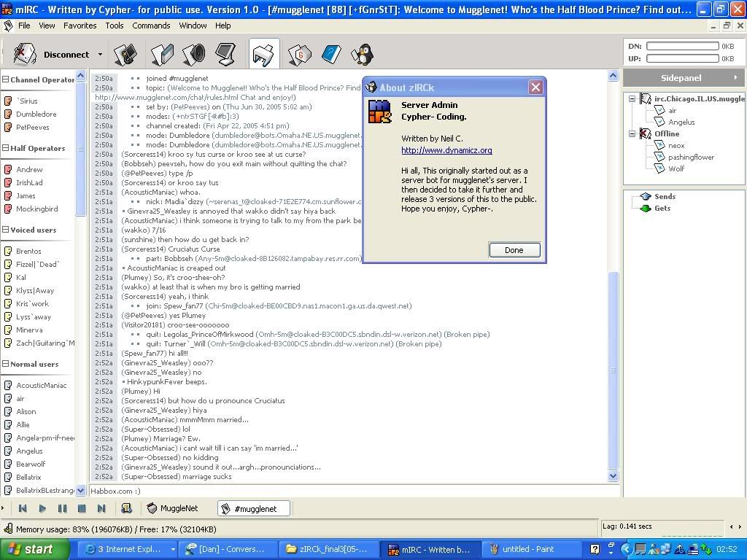The width and height of the screenshot is (747, 560).
Task: Close the About zIRCk dialog
Action: [x=535, y=87]
